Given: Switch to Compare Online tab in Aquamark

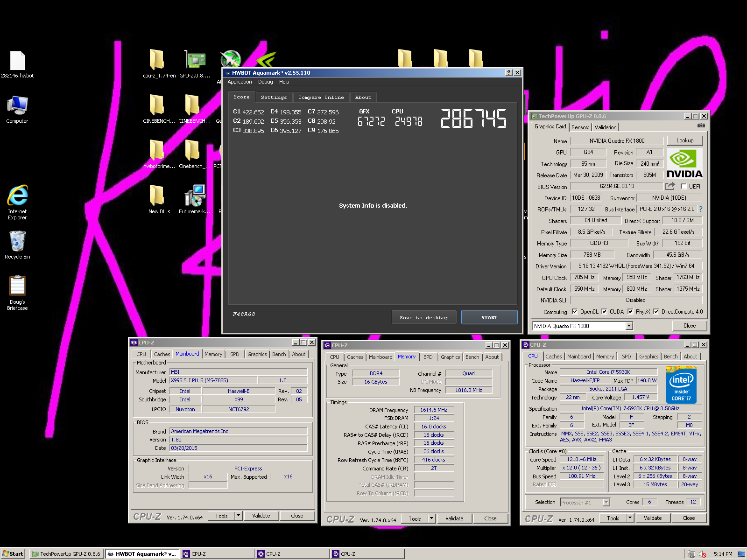Looking at the screenshot, I should [321, 97].
